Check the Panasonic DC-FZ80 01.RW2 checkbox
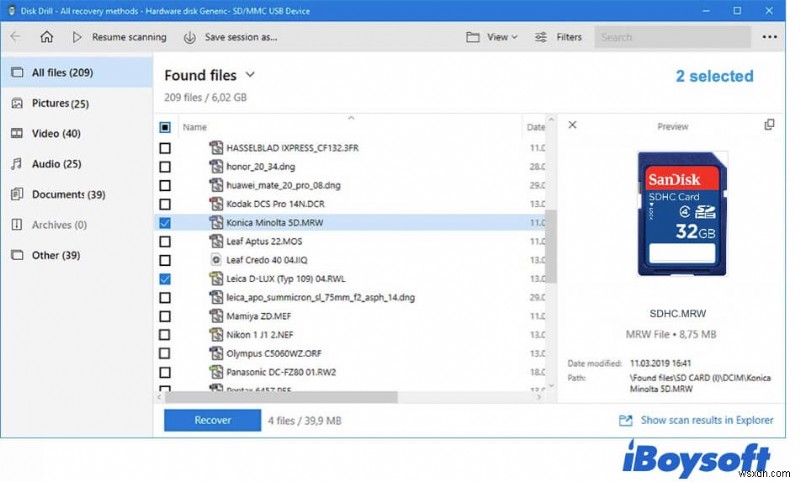The width and height of the screenshot is (800, 482). [165, 372]
